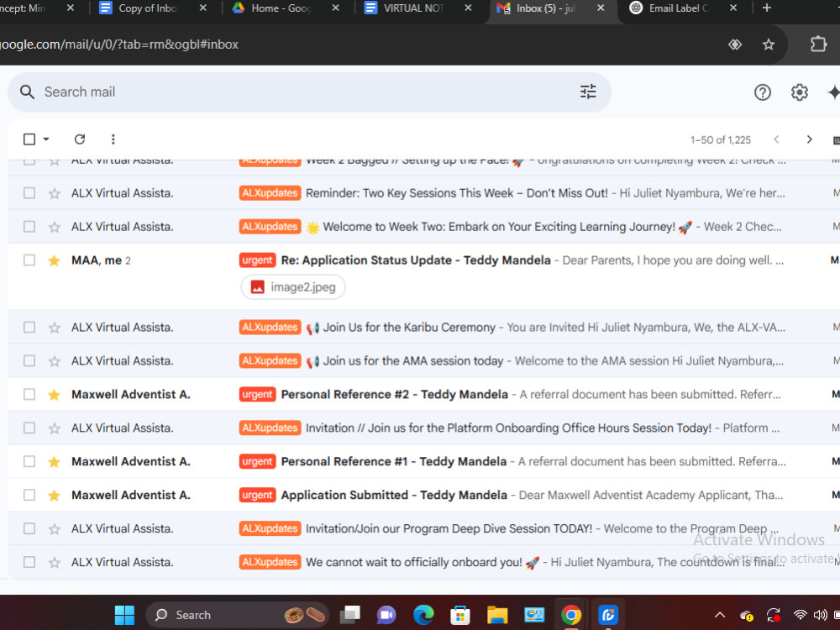Open the Windows Start menu

pyautogui.click(x=124, y=615)
